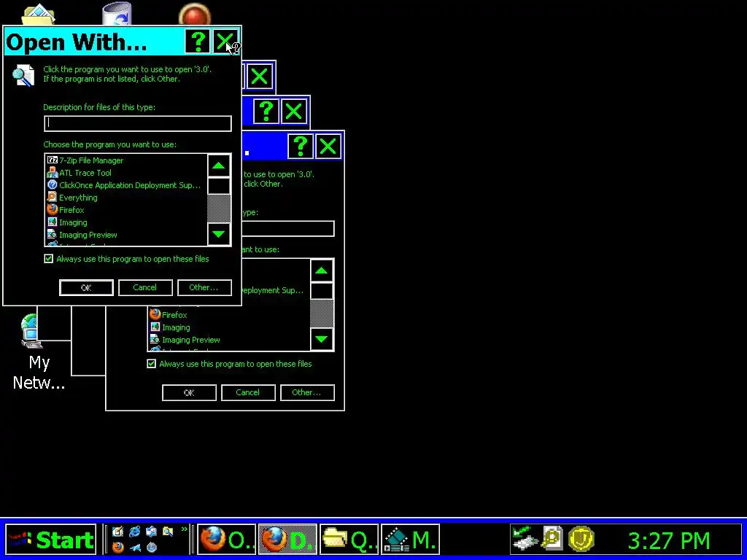
Task: Click the Safely Remove Hardware tray icon
Action: click(x=525, y=540)
